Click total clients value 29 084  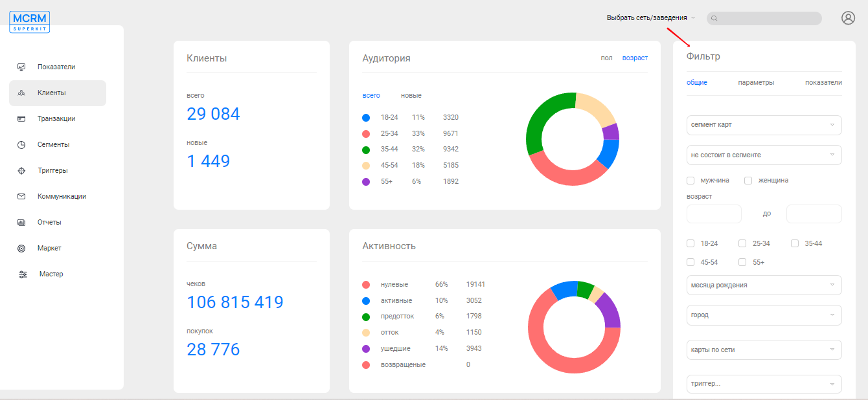point(213,114)
